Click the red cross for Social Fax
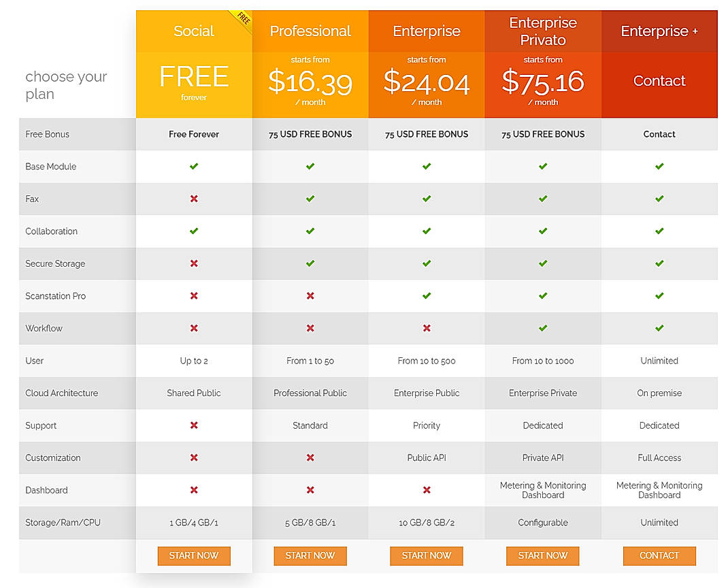 coord(194,199)
